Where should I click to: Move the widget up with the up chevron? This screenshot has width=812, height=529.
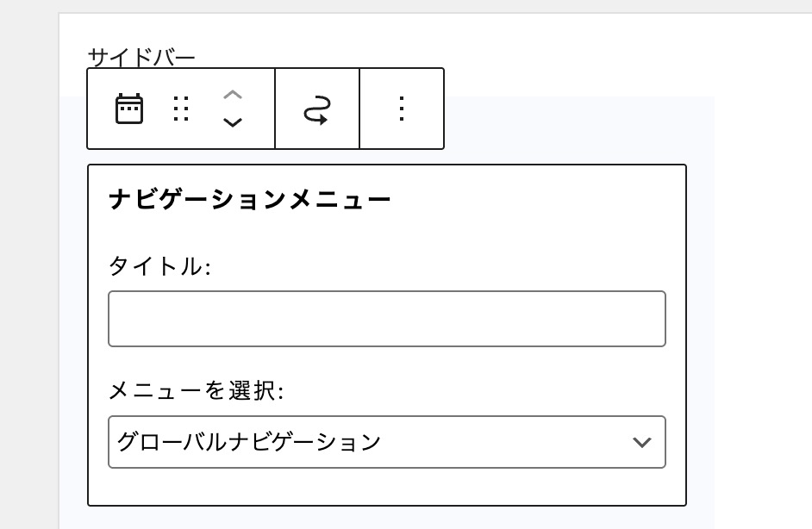[233, 95]
